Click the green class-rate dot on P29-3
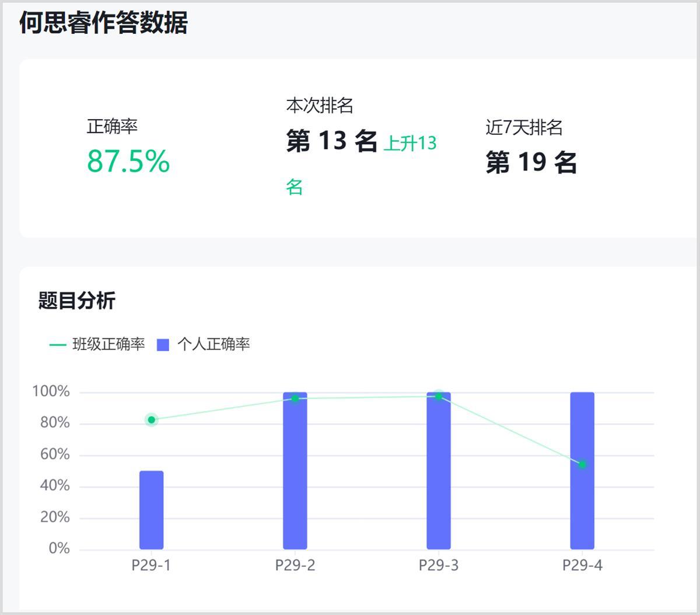The height and width of the screenshot is (615, 700). [x=439, y=396]
